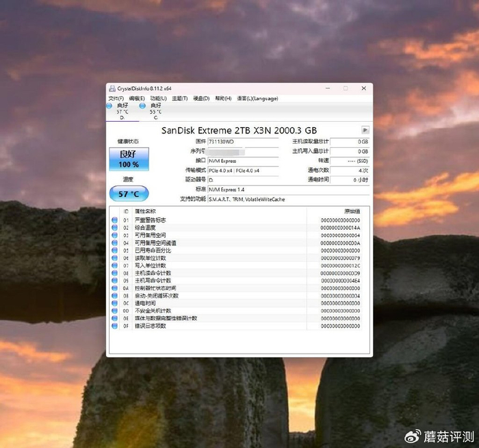Click the status dot for 写入单位计数
Viewport: 479px width, 448px height.
(114, 265)
